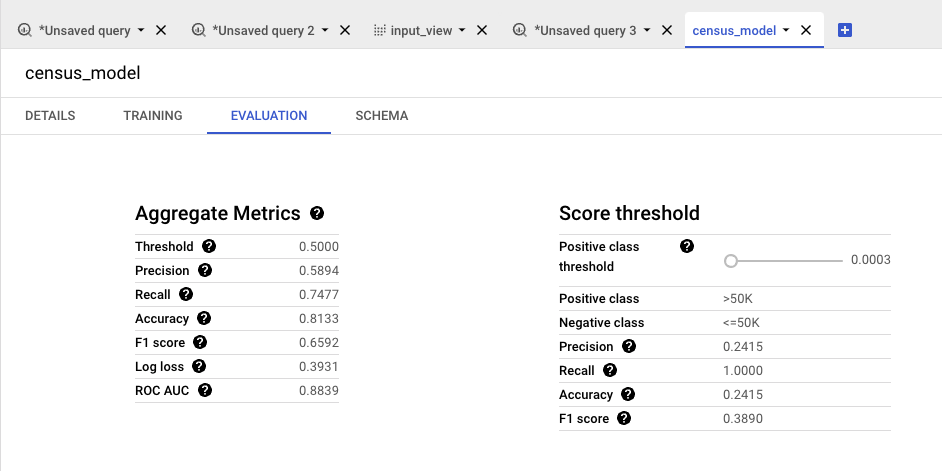Click the Positive class threshold slider handle
The width and height of the screenshot is (942, 471).
tap(731, 260)
